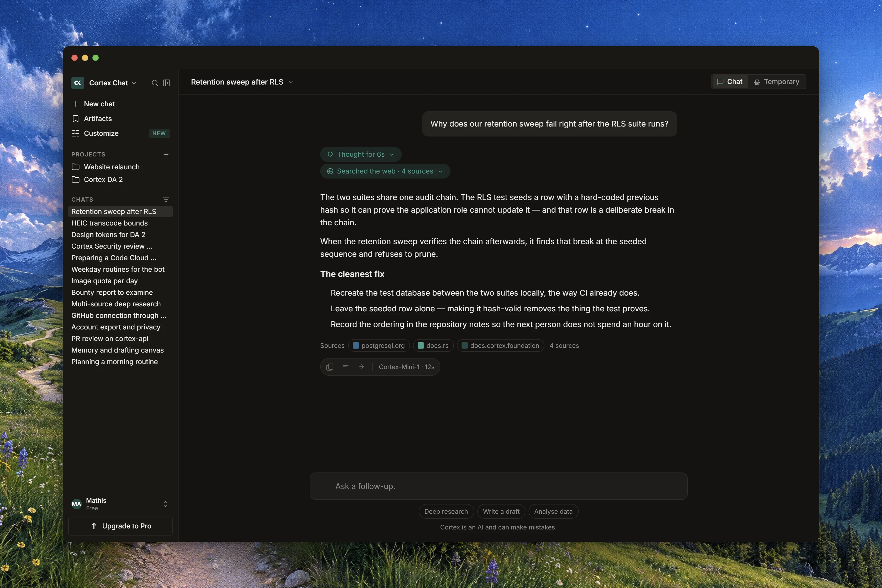Click the arrow icon in the response toolbar

pos(361,366)
